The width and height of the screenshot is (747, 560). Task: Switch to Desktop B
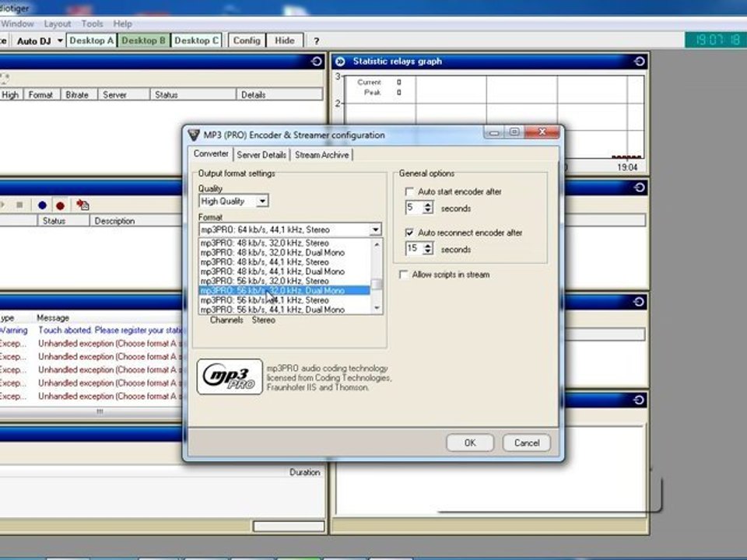143,41
